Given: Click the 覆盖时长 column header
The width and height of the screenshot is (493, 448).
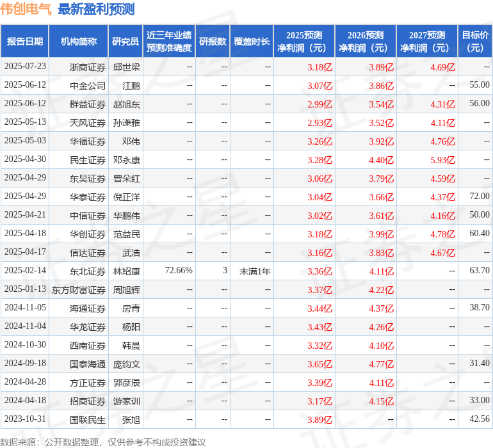Looking at the screenshot, I should click(252, 42).
